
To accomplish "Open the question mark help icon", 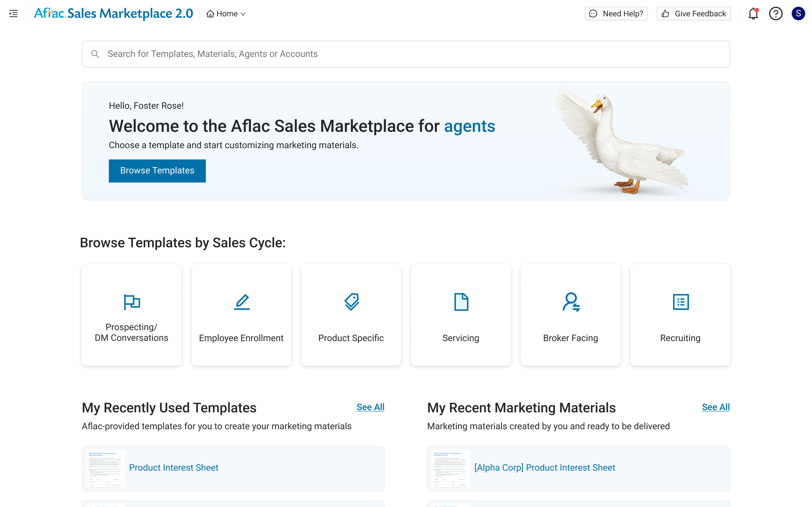I will (x=775, y=14).
